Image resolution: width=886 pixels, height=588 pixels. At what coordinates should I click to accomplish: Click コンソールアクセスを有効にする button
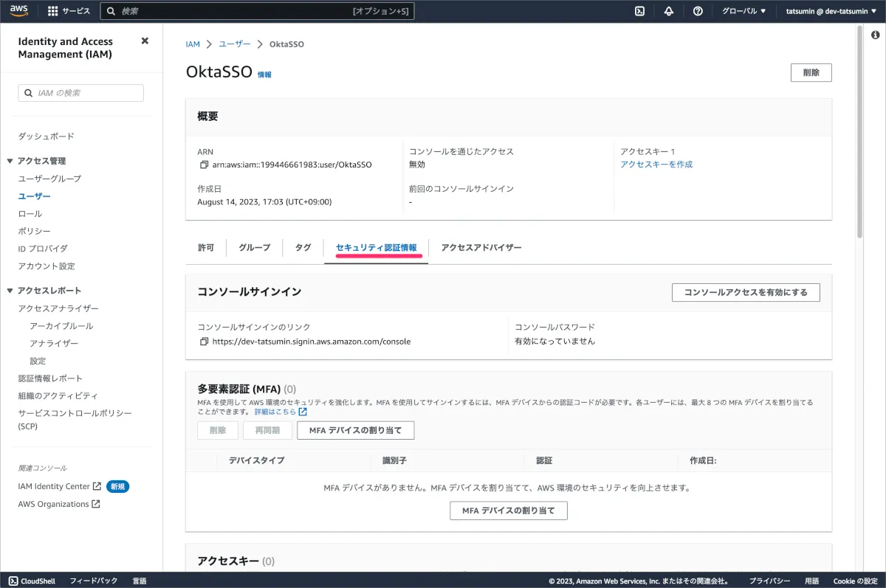[746, 292]
